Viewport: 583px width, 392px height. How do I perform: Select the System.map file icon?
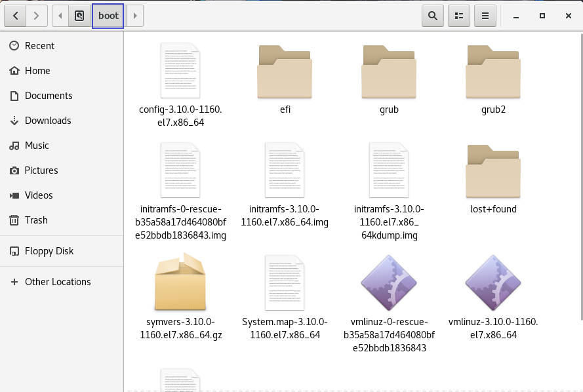pos(285,283)
